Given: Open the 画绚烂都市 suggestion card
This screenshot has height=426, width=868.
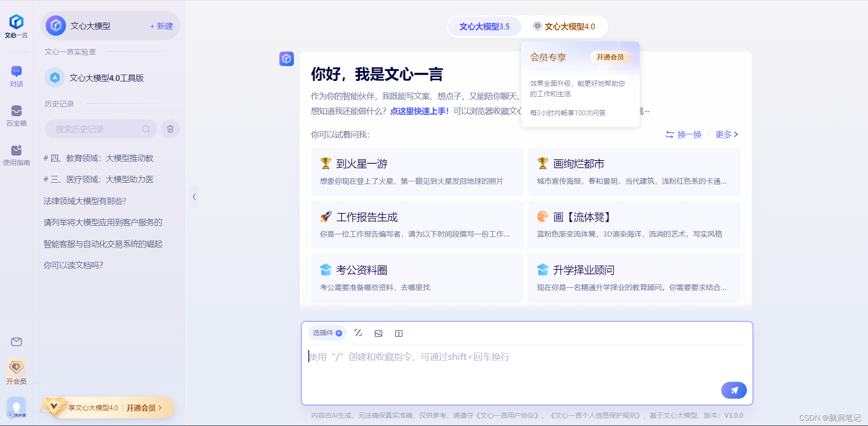Looking at the screenshot, I should 634,172.
